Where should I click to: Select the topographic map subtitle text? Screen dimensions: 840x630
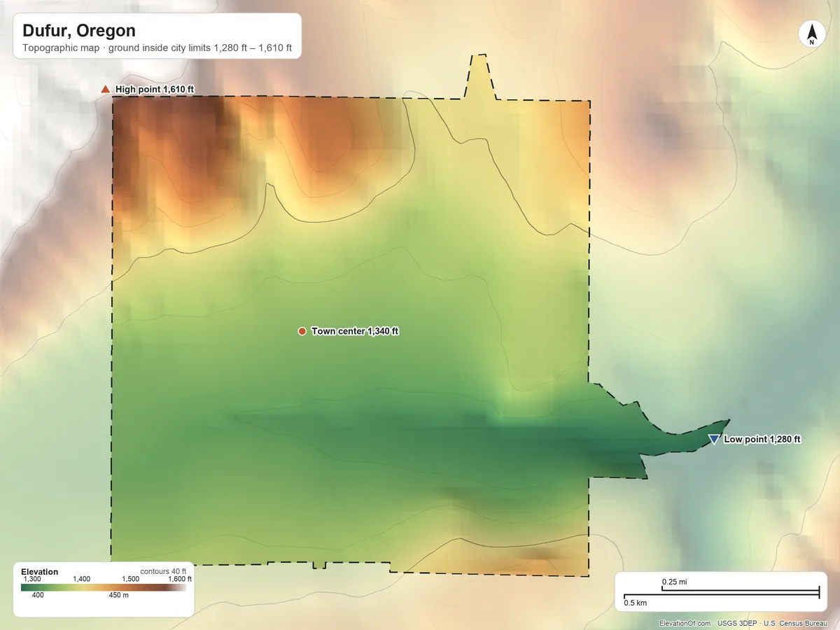click(x=157, y=50)
